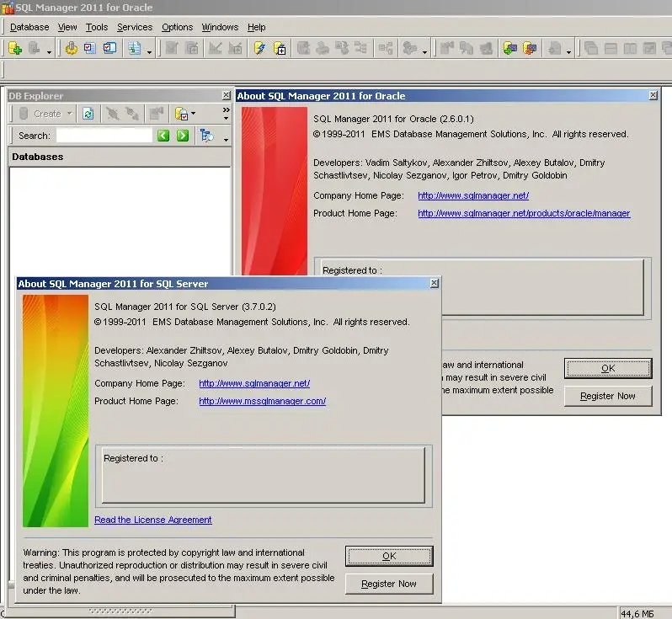The height and width of the screenshot is (619, 672).
Task: Close the DB Explorer panel
Action: pyautogui.click(x=227, y=95)
